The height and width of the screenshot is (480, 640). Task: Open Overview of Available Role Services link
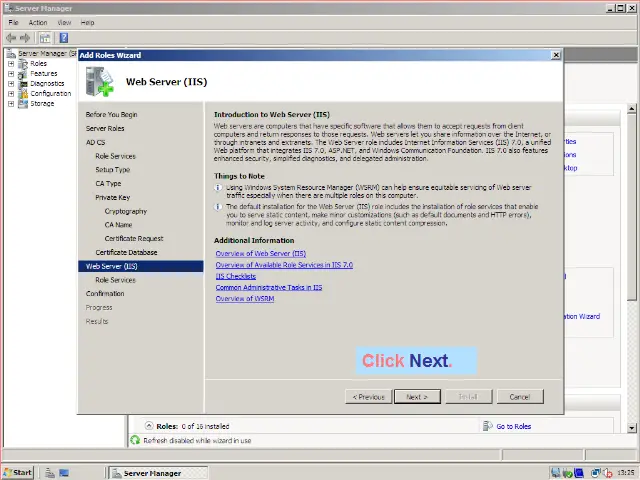pos(284,265)
